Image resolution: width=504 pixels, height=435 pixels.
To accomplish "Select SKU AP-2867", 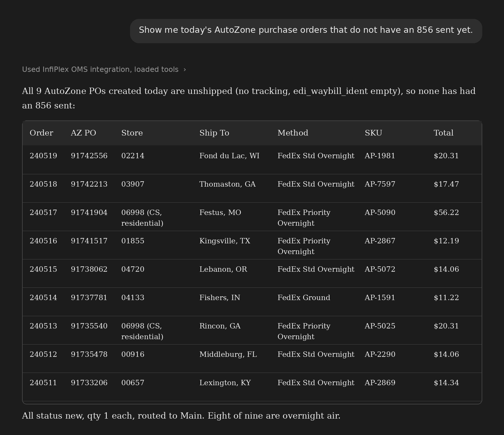I will 380,241.
